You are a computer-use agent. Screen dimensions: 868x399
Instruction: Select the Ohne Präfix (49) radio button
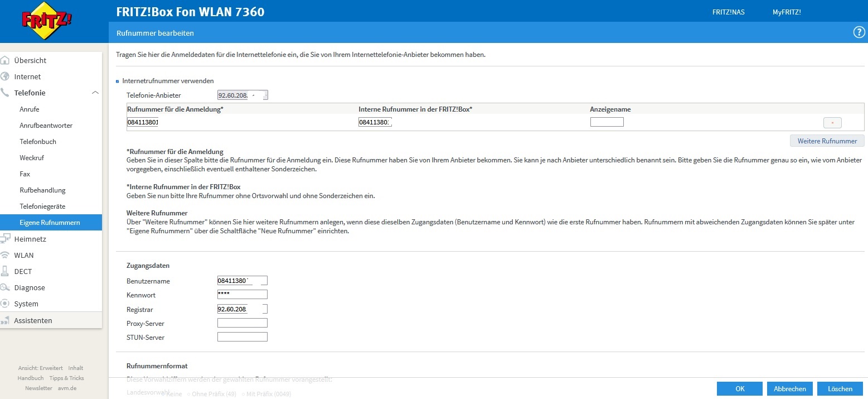point(188,394)
